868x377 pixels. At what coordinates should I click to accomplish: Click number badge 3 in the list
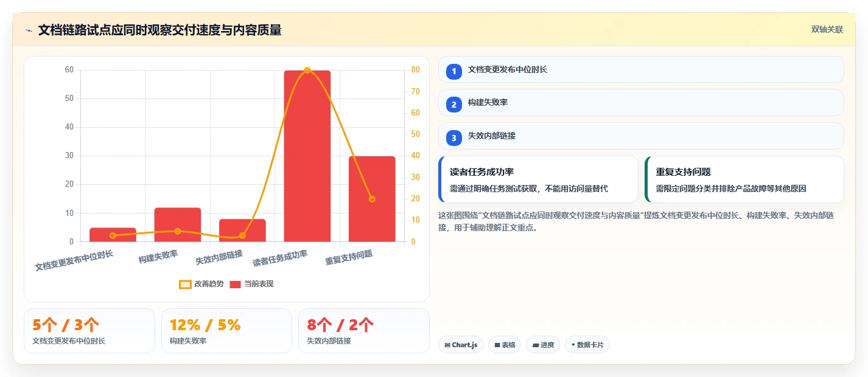click(x=454, y=138)
